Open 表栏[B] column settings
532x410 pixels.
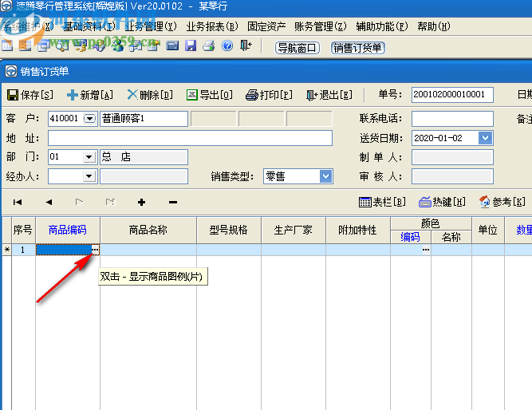(382, 202)
